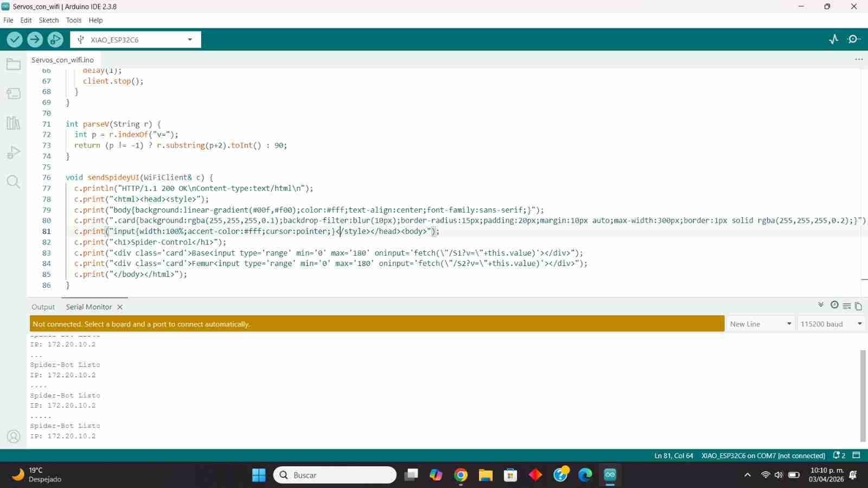
Task: Open Serial Monitor from top toolbar icon
Action: coord(854,39)
